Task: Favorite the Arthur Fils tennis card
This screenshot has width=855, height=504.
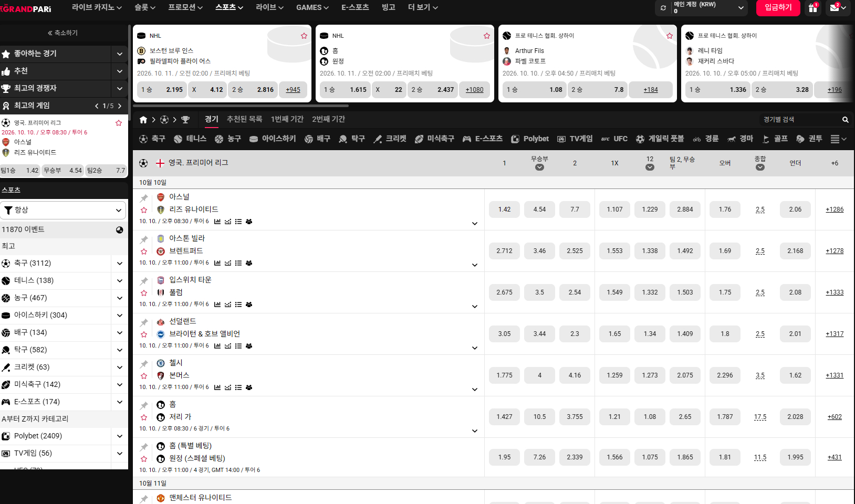Action: [670, 36]
